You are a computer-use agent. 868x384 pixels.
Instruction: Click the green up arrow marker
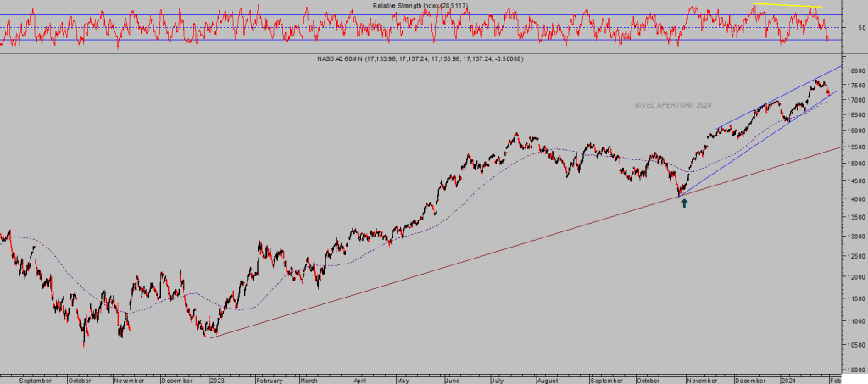pos(683,203)
